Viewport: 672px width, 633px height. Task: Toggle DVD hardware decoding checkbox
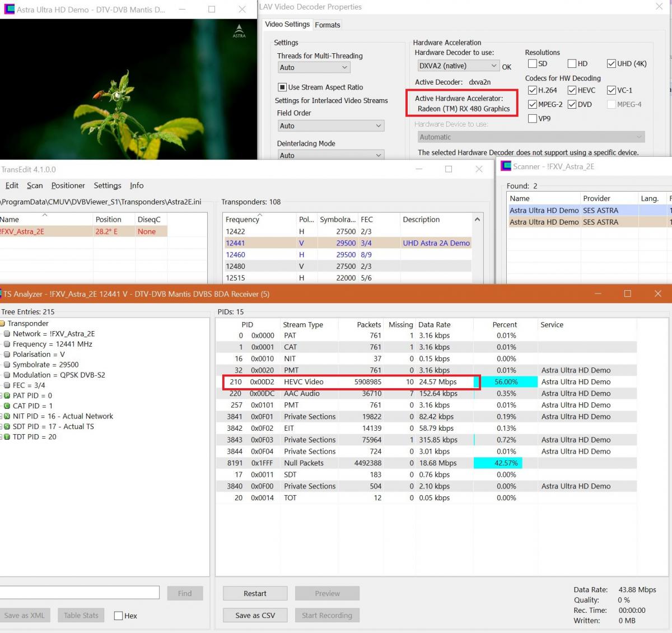(572, 104)
